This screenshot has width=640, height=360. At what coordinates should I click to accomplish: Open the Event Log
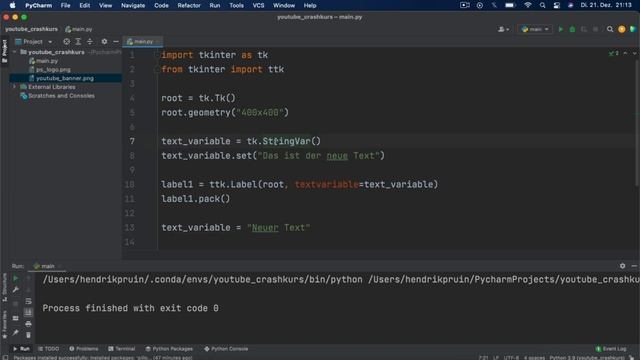611,349
